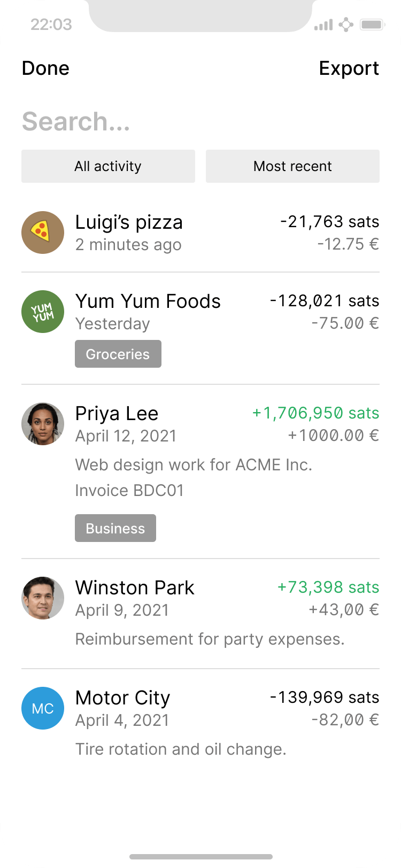
Task: Tap Export to export transactions
Action: click(349, 68)
